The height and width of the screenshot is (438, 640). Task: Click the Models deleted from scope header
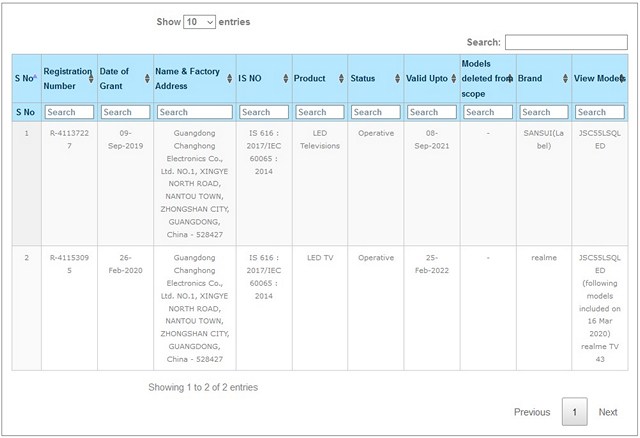coord(488,78)
